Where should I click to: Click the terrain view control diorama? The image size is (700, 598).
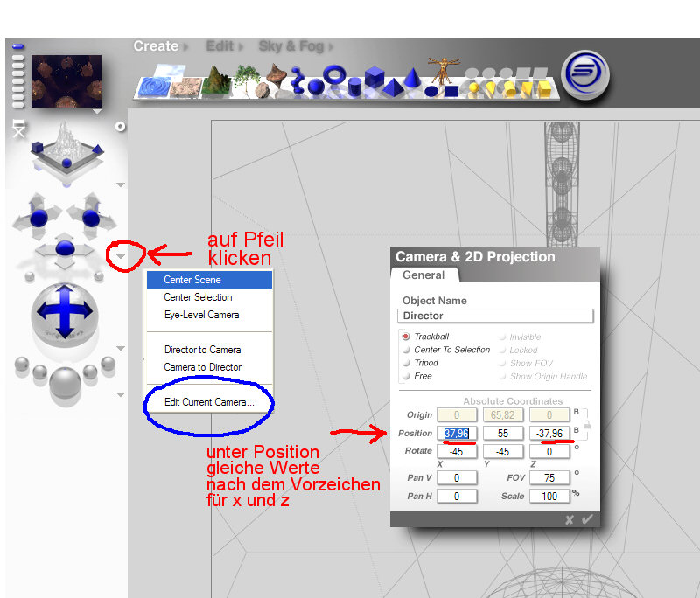click(x=67, y=151)
